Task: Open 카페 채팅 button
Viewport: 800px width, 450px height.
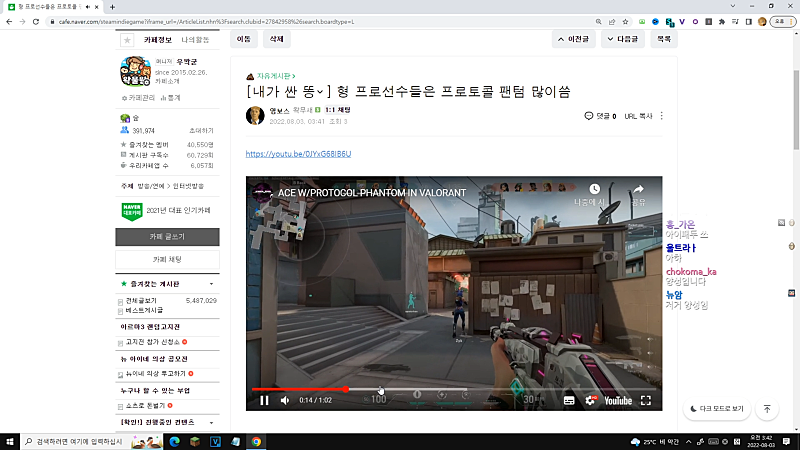Action: (167, 260)
